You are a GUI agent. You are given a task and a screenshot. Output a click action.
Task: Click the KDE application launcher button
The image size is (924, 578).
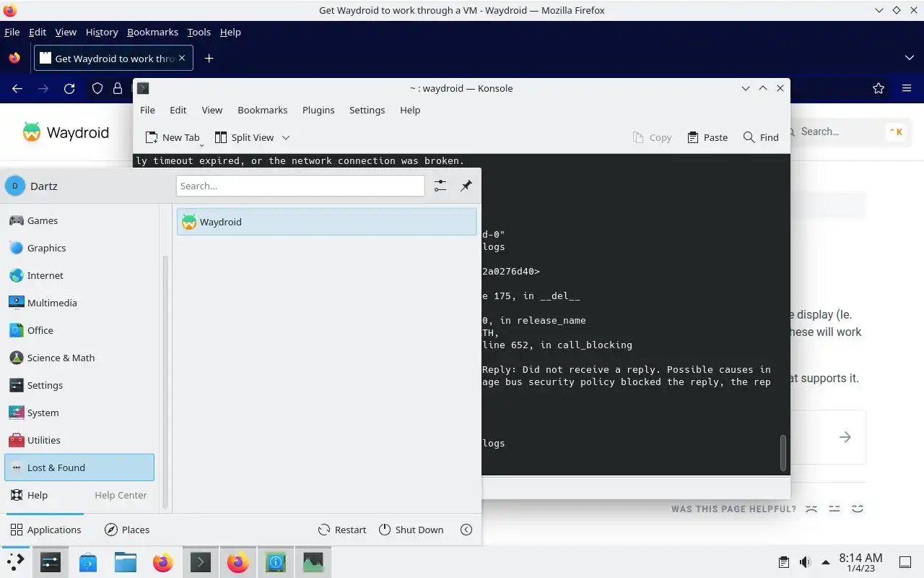14,562
